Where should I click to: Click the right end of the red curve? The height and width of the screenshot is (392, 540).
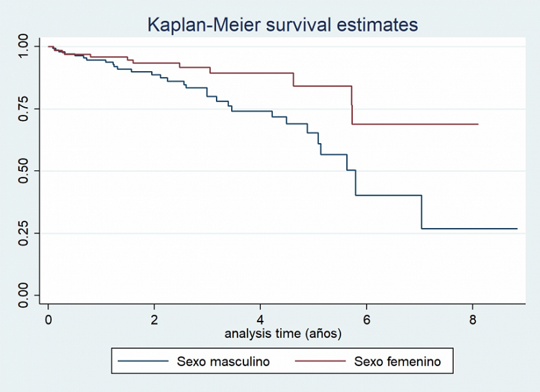(477, 124)
